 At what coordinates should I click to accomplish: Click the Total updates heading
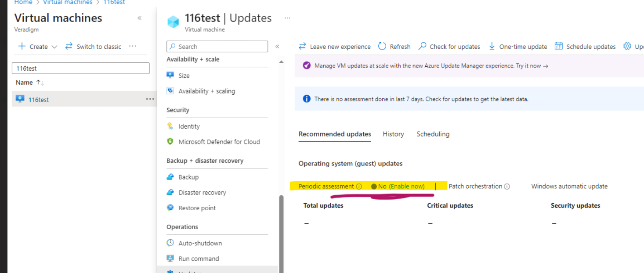(x=323, y=205)
